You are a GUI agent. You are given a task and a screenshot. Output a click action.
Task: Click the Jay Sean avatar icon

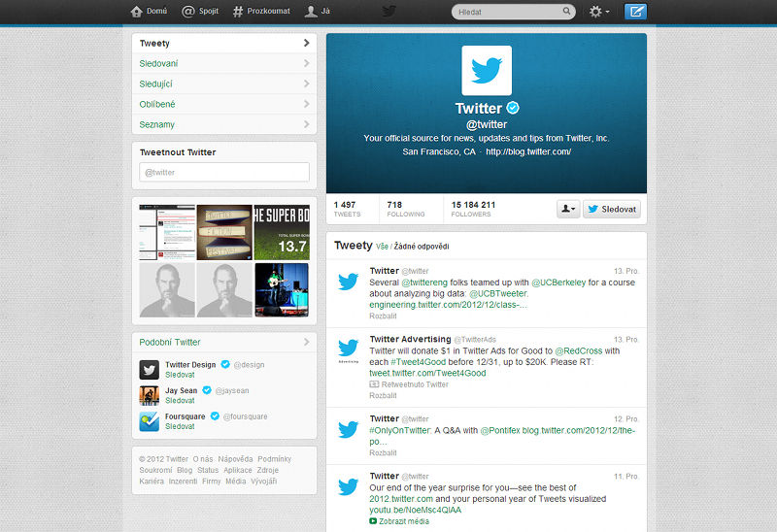[150, 395]
